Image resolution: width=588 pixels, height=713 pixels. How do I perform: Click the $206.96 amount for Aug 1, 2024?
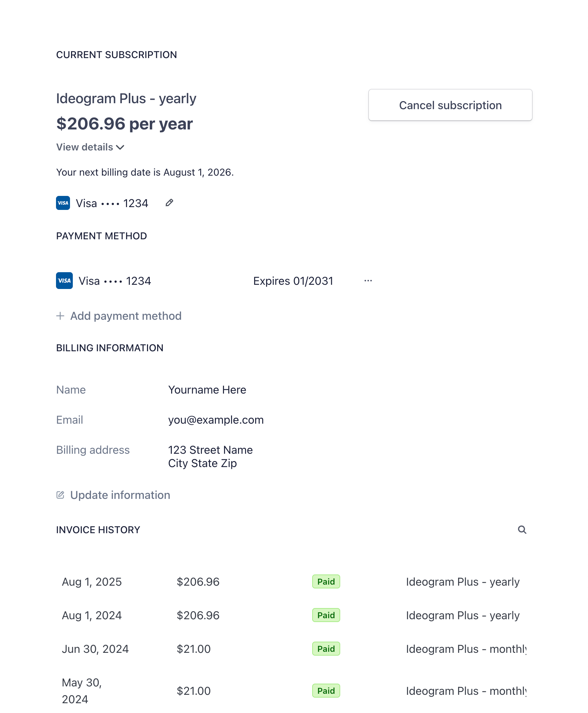click(x=198, y=615)
